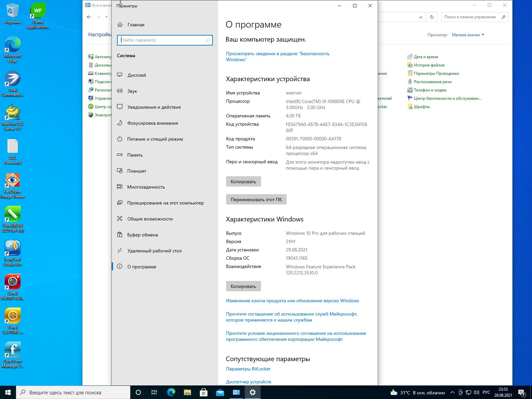Click the Notifications and actions icon
532x399 pixels.
click(x=120, y=107)
